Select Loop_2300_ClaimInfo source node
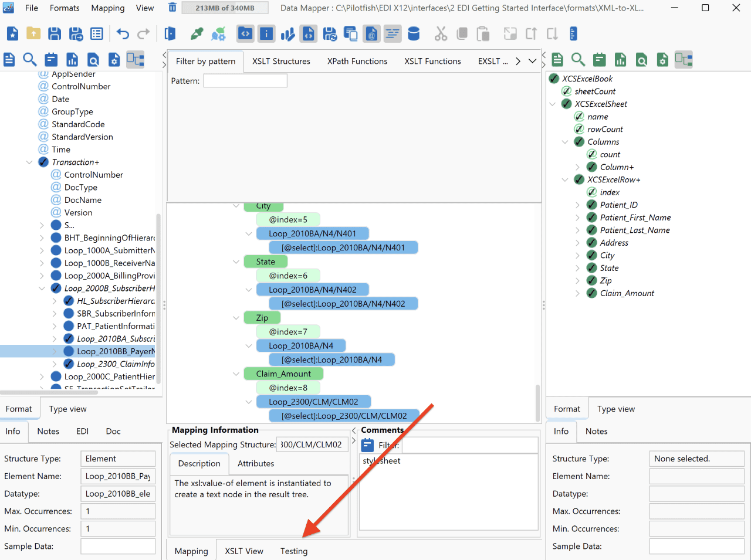 tap(116, 364)
